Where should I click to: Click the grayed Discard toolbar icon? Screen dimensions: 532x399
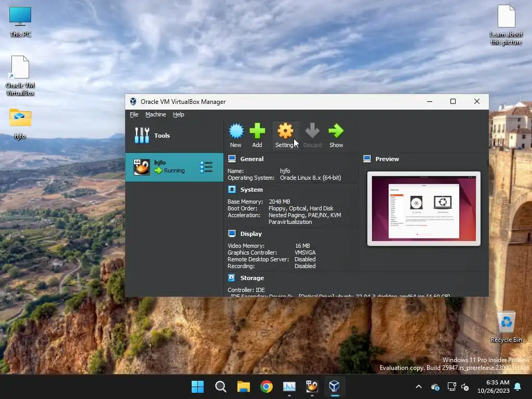coord(312,131)
